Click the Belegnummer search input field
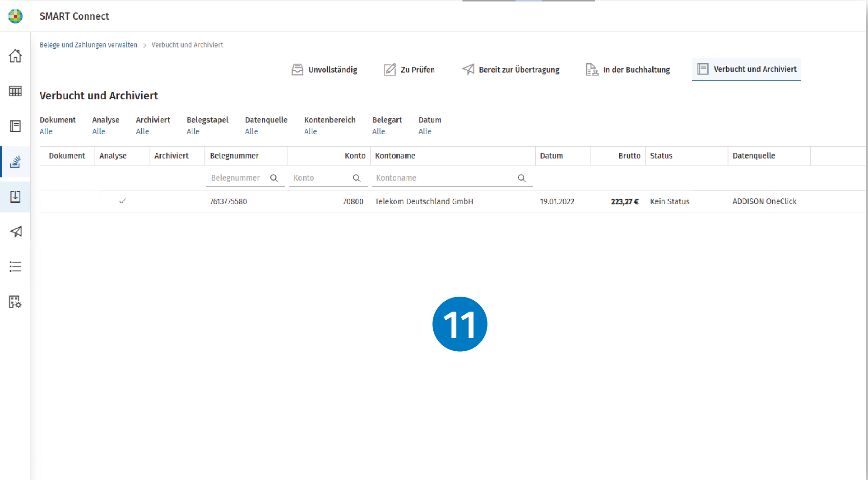This screenshot has height=480, width=868. (x=246, y=178)
